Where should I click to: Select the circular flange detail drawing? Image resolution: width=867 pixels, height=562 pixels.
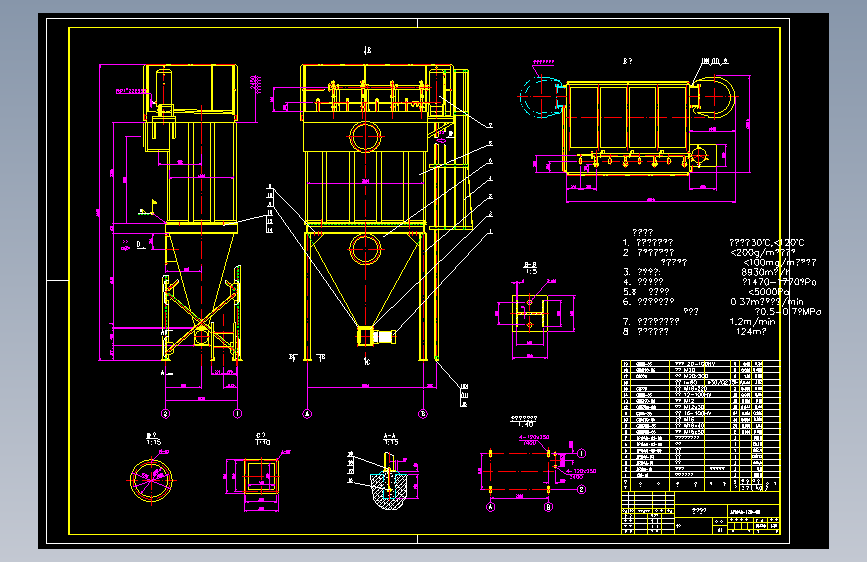(x=151, y=480)
